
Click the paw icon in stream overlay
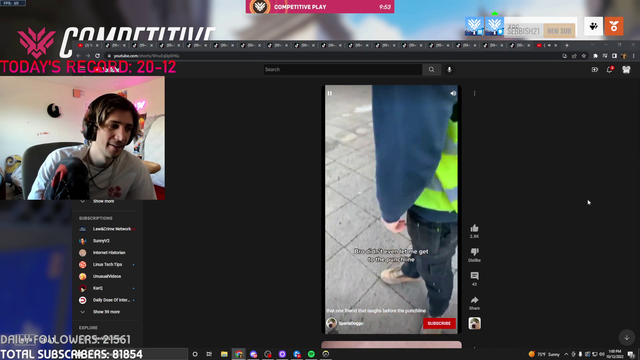(593, 27)
